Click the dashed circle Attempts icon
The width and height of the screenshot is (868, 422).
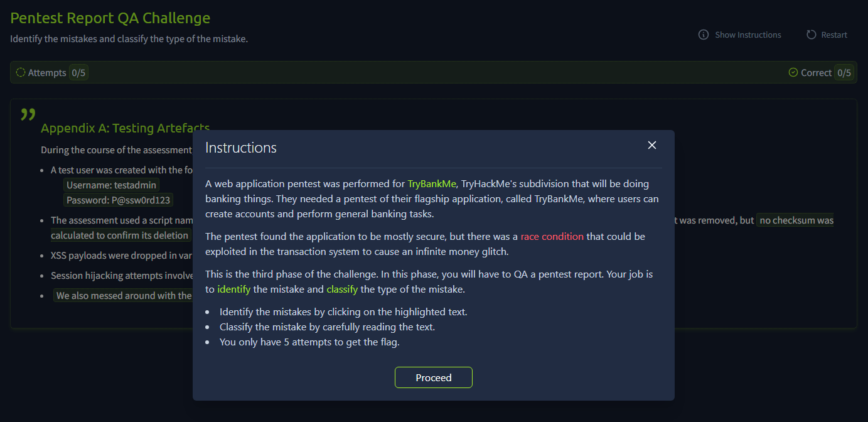21,72
